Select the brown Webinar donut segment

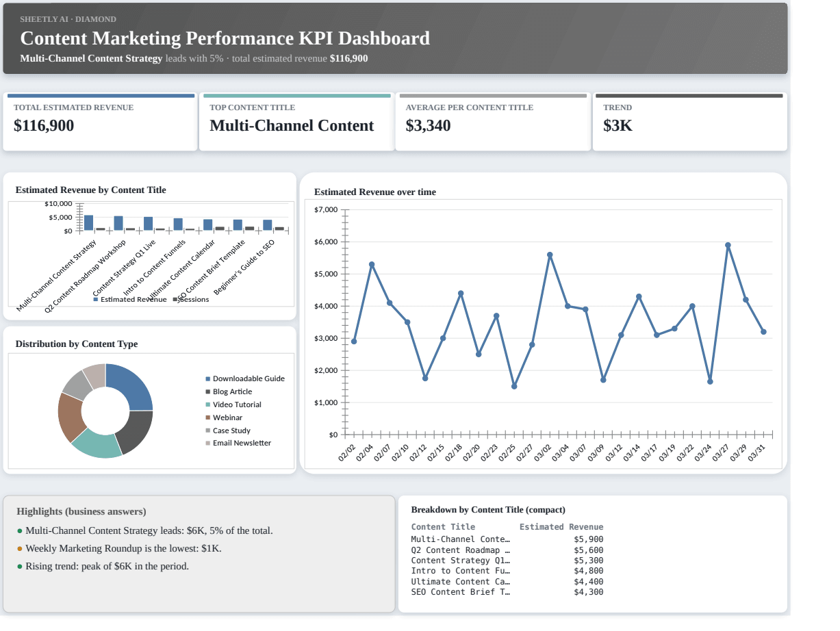[69, 417]
